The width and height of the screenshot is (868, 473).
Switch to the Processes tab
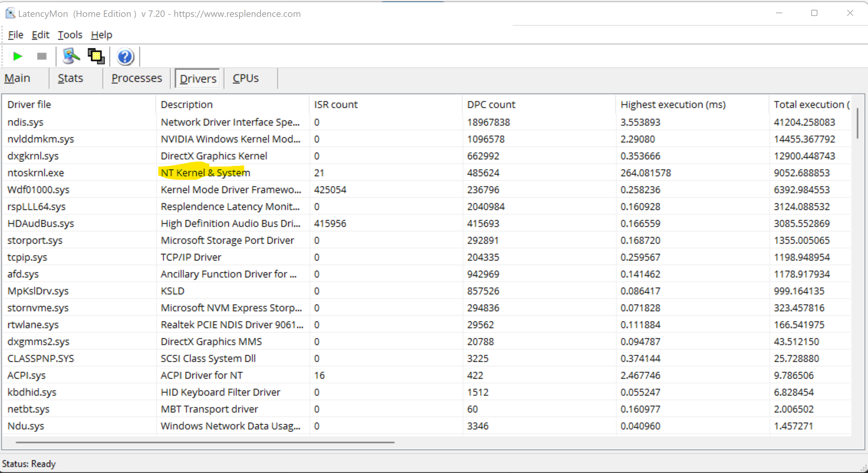click(137, 78)
